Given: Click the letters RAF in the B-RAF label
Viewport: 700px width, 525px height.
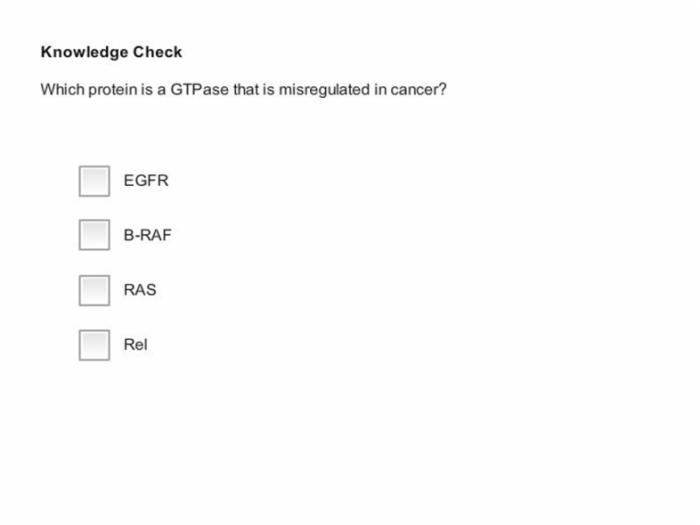Looking at the screenshot, I should click(156, 235).
